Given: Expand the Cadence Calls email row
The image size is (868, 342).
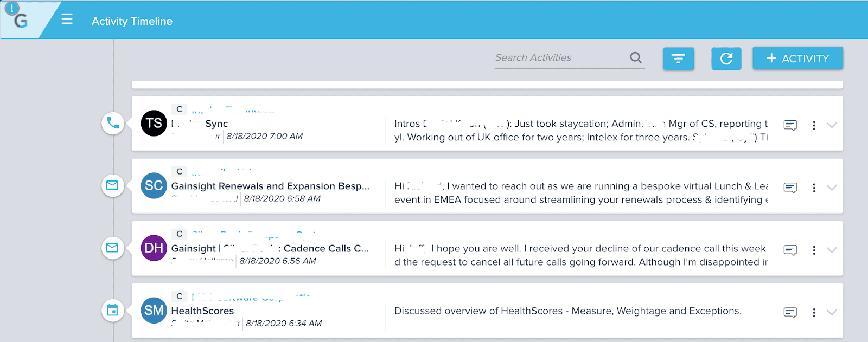Looking at the screenshot, I should (x=832, y=250).
